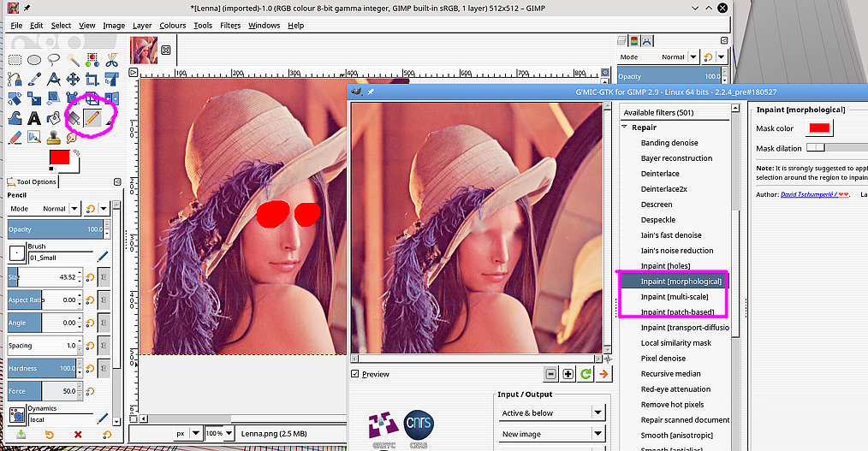868x451 pixels.
Task: Delete tool preset with red X
Action: tap(78, 435)
